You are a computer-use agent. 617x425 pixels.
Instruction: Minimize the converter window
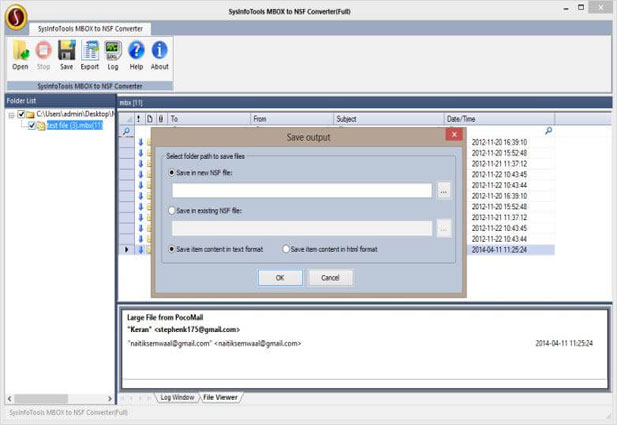[566, 8]
